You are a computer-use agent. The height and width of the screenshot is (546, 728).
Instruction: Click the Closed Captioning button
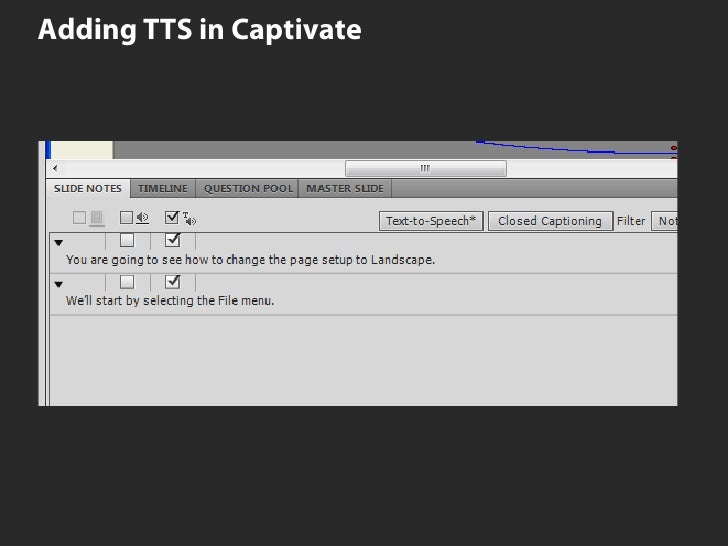(550, 221)
